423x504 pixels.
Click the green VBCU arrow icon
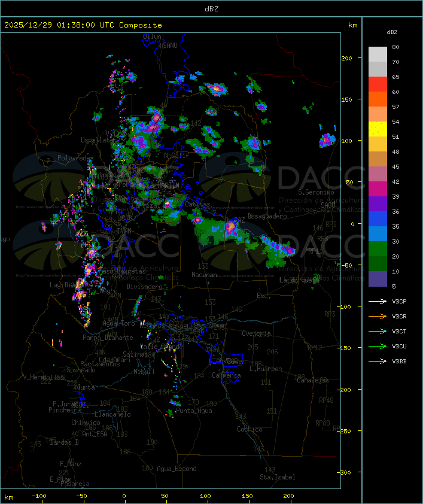pyautogui.click(x=378, y=346)
